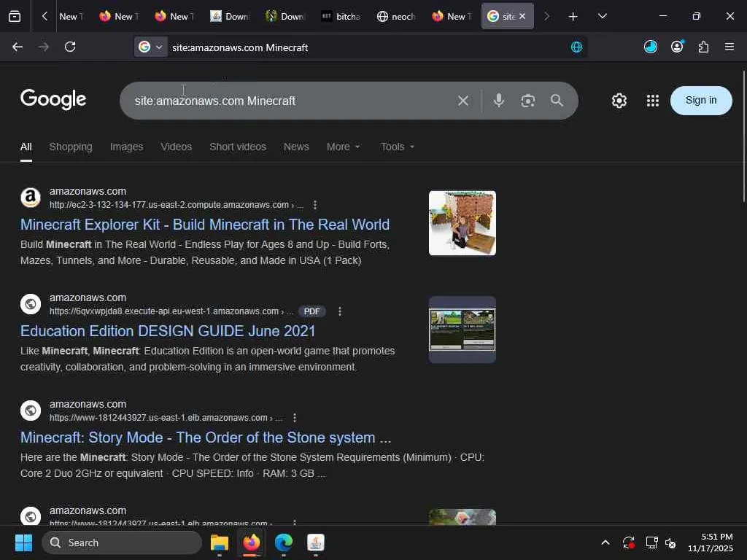Open options menu for Story Mode elb result
Screen dimensions: 747x560
click(x=295, y=418)
